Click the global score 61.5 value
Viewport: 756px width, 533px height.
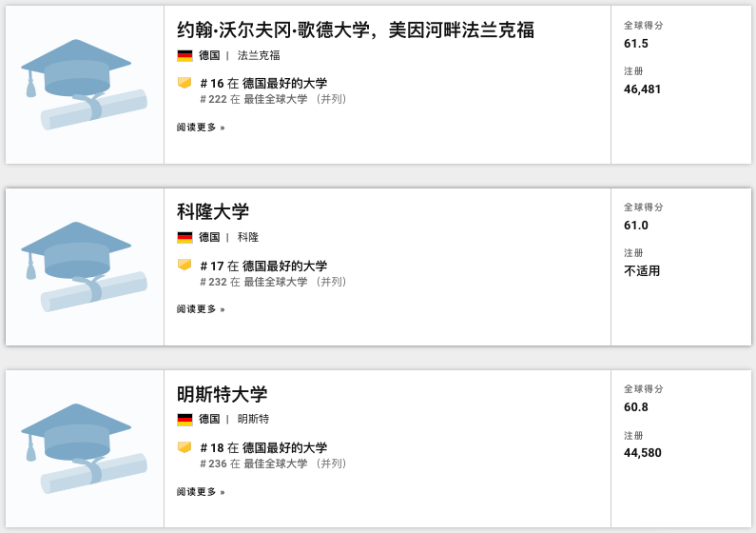[x=636, y=44]
